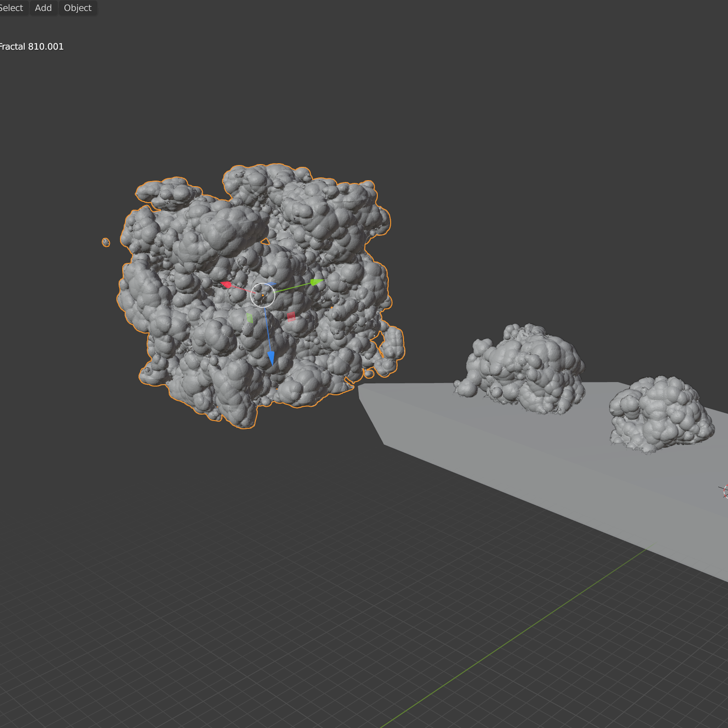Click the small detached fragment left of cluster
Image resolution: width=728 pixels, height=728 pixels.
106,242
